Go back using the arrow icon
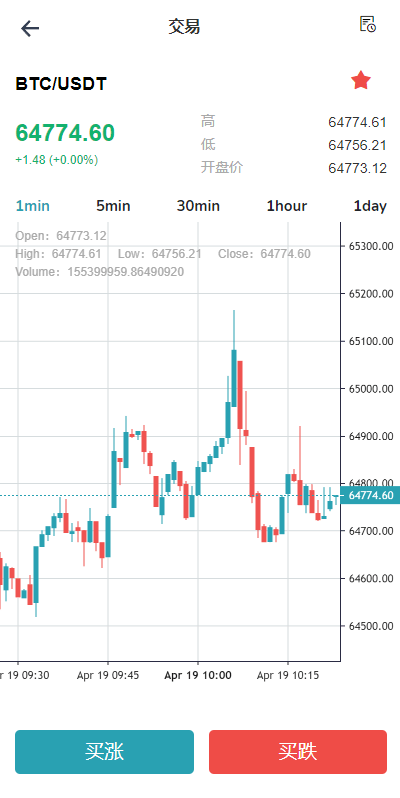Viewport: 400px width, 798px height. [x=30, y=28]
